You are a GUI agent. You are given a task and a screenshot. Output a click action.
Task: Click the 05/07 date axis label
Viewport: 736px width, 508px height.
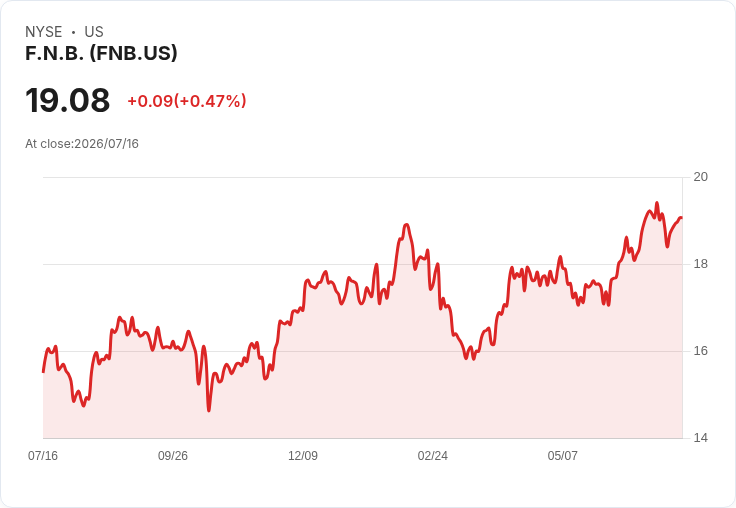point(562,455)
